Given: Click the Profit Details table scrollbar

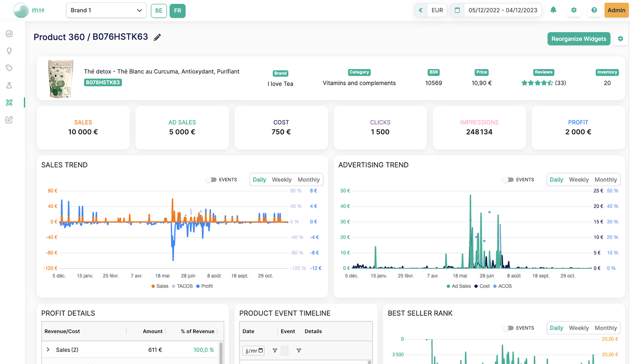Looking at the screenshot, I should 221,353.
